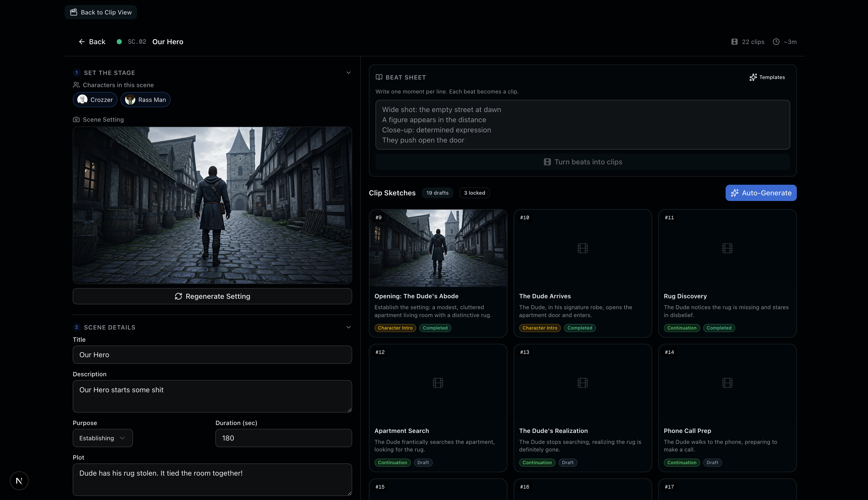Image resolution: width=868 pixels, height=500 pixels.
Task: Click the camera icon beside Scene Setting
Action: click(x=76, y=119)
